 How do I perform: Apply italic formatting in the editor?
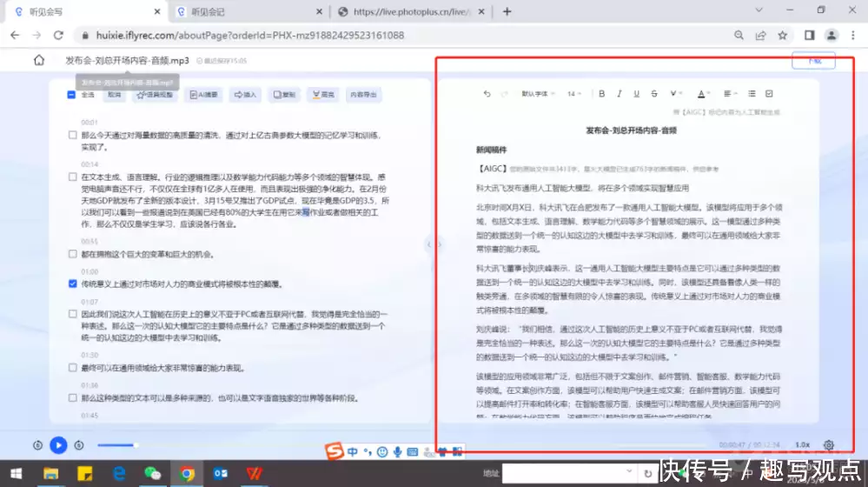click(620, 94)
